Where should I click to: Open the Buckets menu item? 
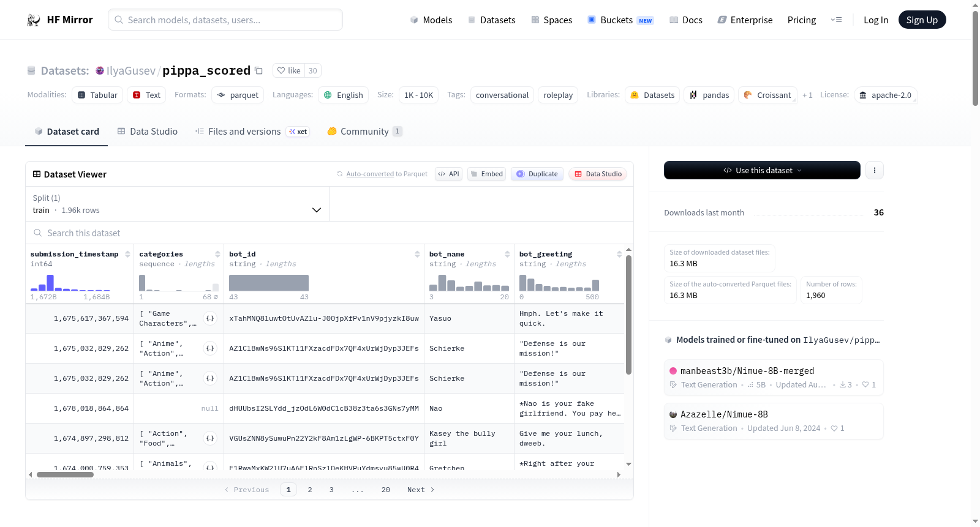[x=620, y=20]
